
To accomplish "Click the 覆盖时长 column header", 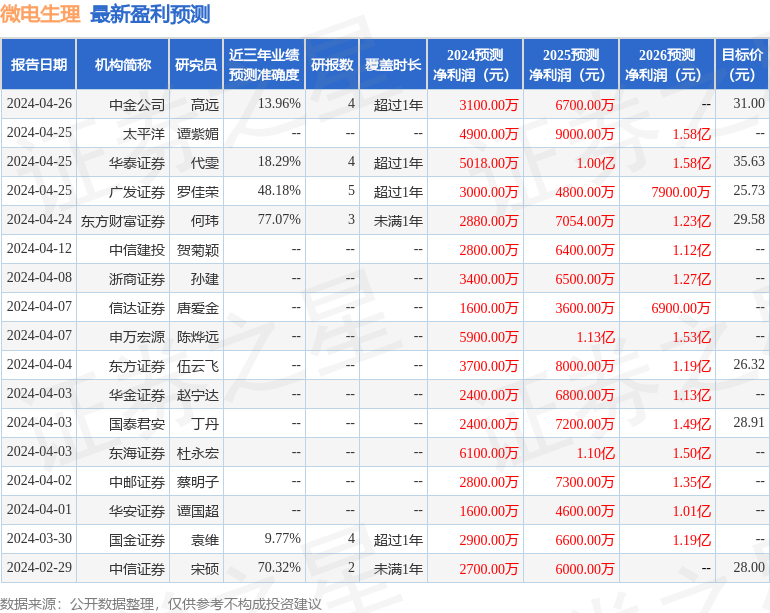I will [393, 64].
